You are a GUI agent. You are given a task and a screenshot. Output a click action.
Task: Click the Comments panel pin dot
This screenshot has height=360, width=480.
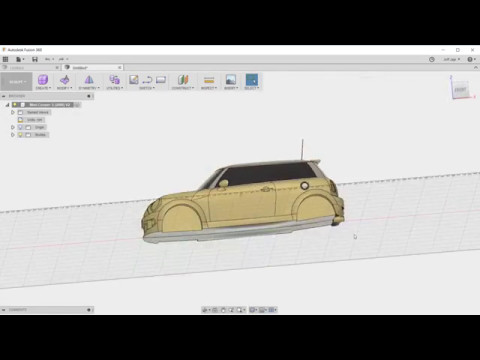tap(89, 310)
